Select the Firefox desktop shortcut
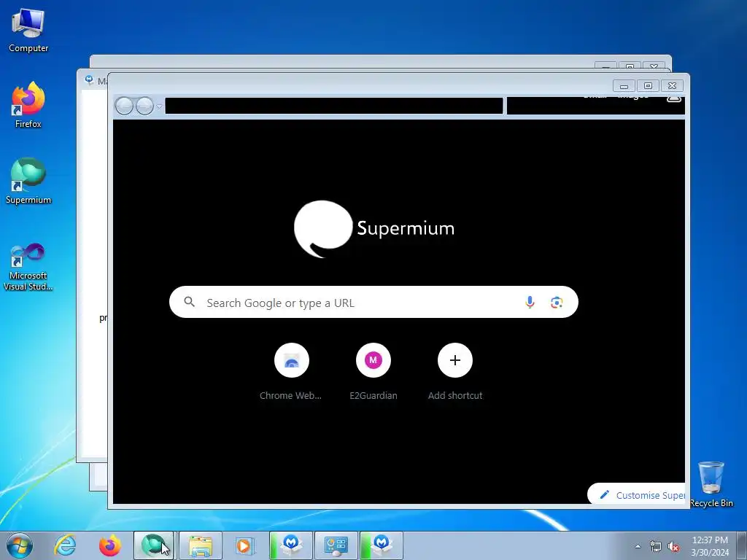Image resolution: width=747 pixels, height=560 pixels. (x=28, y=105)
